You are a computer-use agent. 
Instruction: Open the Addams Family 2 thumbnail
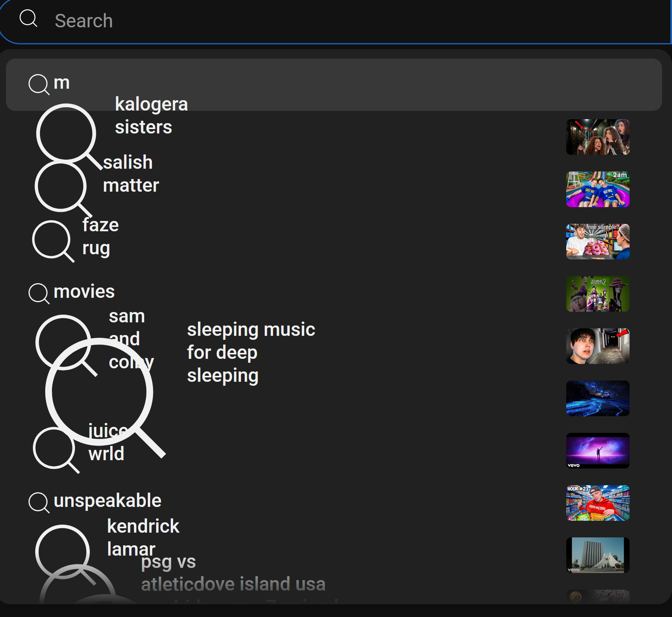click(598, 294)
